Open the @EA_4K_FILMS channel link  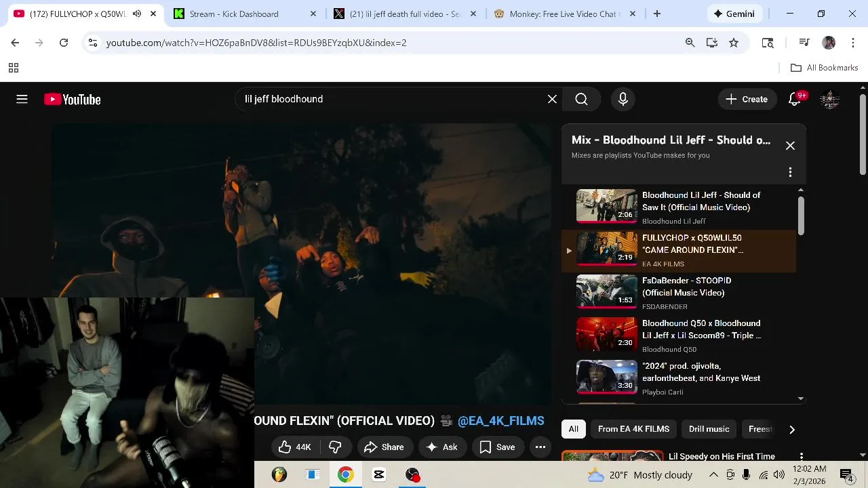point(500,421)
